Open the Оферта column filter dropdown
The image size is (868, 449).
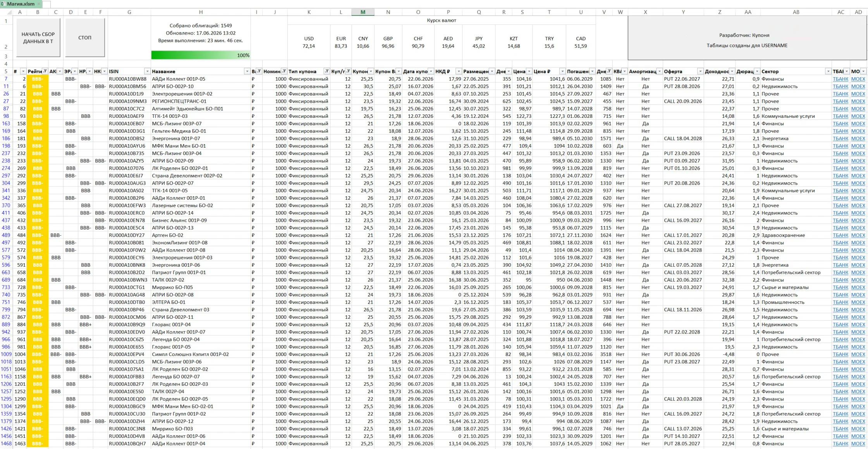[700, 71]
